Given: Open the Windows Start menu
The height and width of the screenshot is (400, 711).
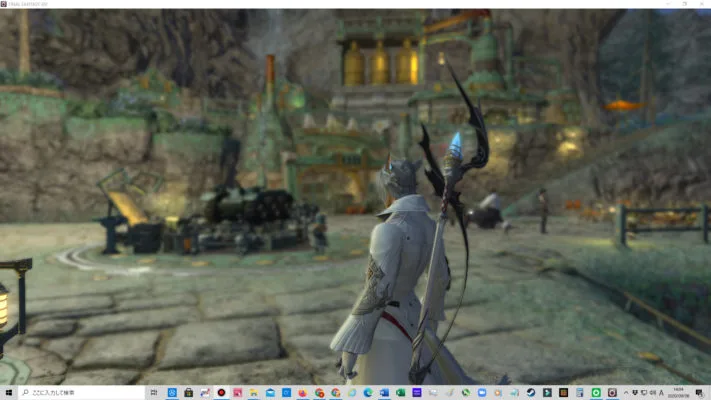Looking at the screenshot, I should tap(9, 392).
